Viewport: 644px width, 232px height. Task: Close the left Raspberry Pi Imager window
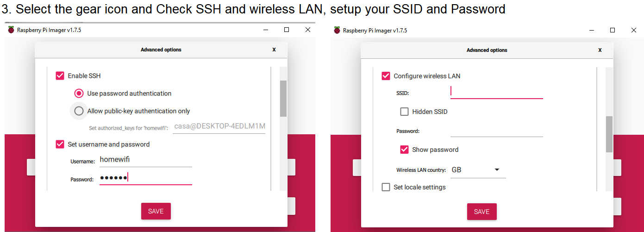308,30
